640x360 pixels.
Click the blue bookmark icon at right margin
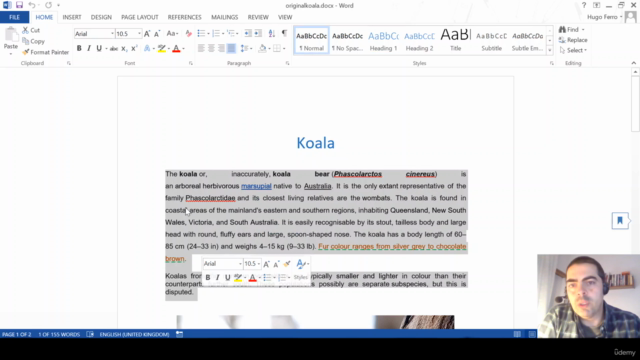[x=620, y=221]
